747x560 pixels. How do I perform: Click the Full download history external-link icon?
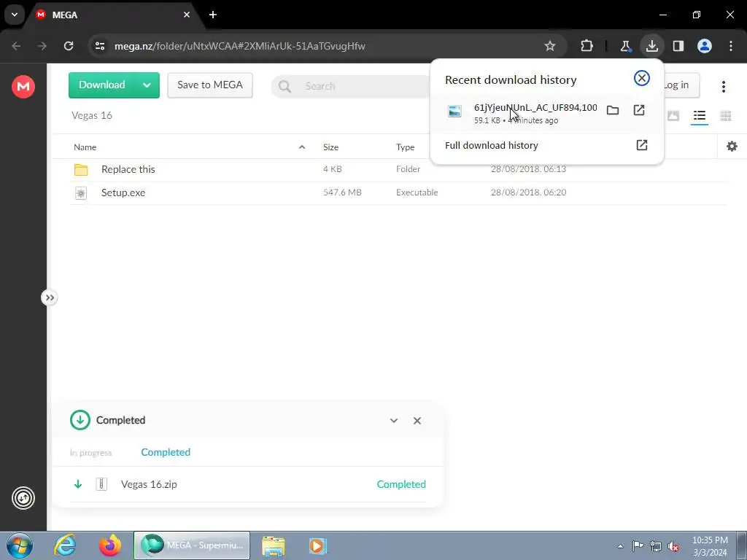coord(642,145)
